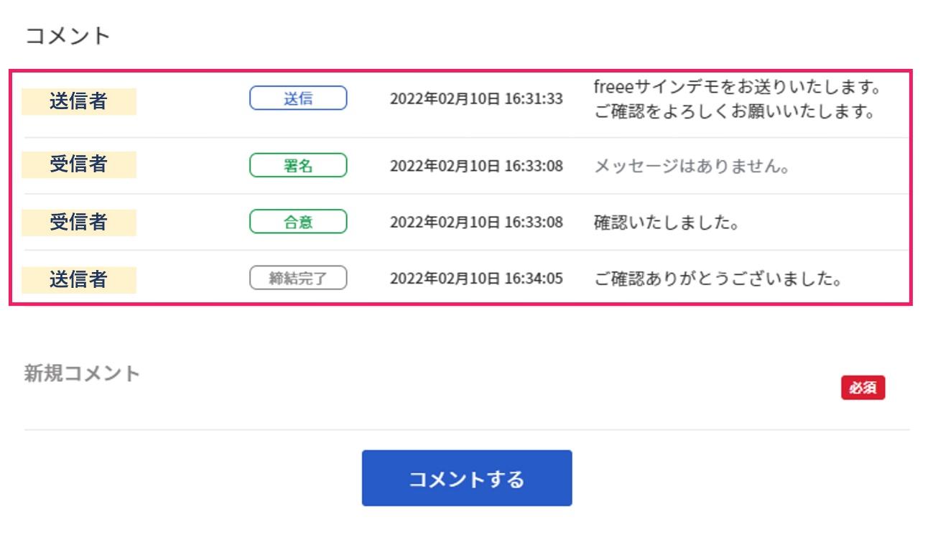
Task: Select the green 合意 status badge
Action: (x=298, y=222)
